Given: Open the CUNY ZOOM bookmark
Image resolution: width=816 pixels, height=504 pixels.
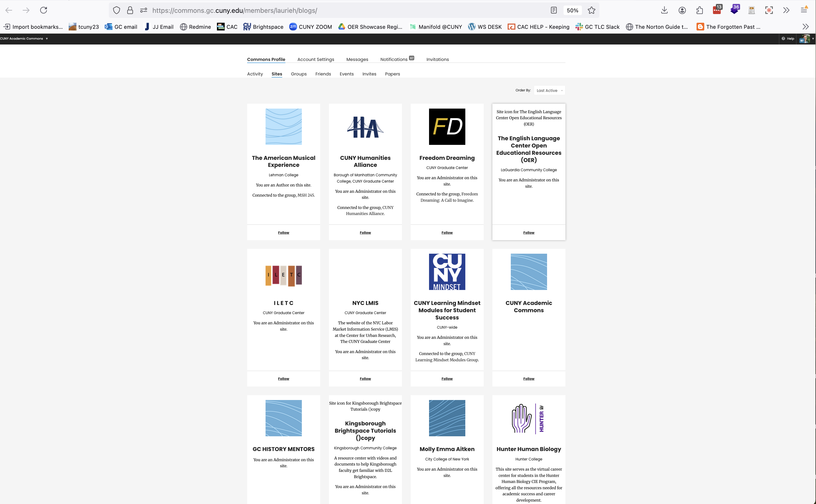Looking at the screenshot, I should [x=310, y=27].
